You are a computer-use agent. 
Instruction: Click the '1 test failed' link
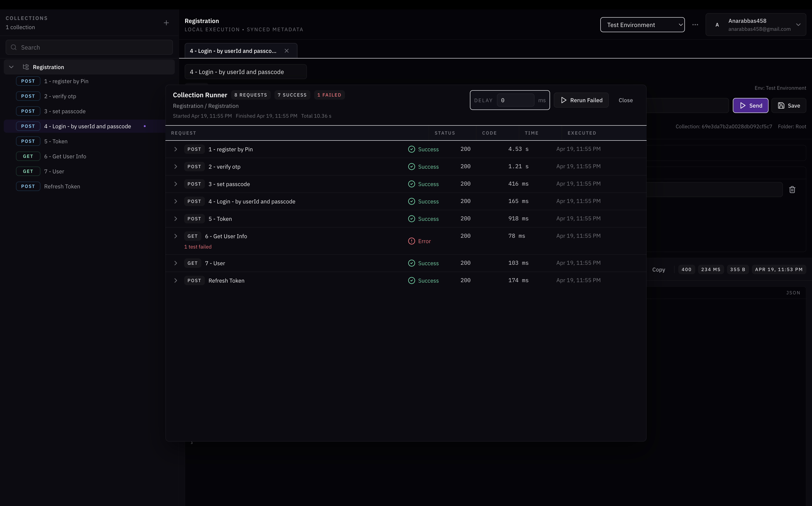coord(198,247)
